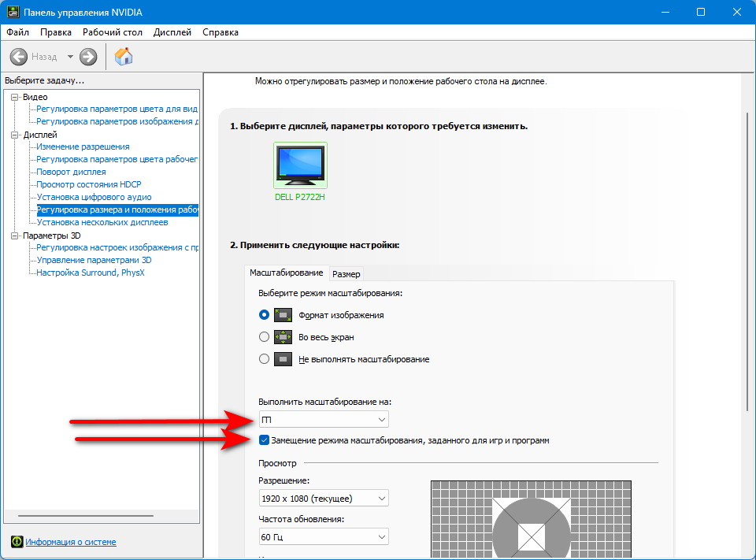
Task: Open the Файл menu
Action: tap(18, 32)
